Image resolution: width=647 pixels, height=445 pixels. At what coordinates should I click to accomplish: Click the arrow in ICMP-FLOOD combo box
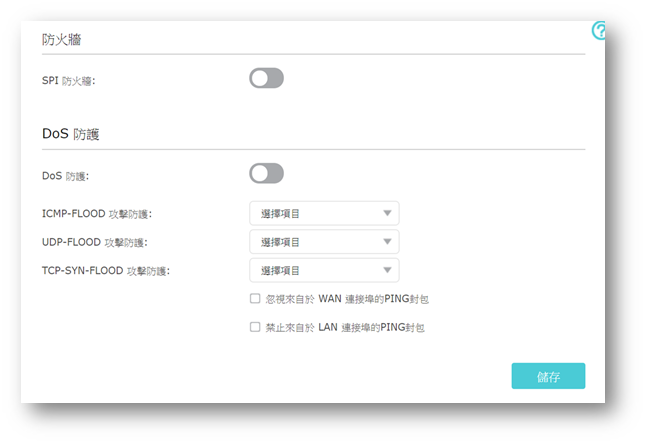(x=386, y=213)
